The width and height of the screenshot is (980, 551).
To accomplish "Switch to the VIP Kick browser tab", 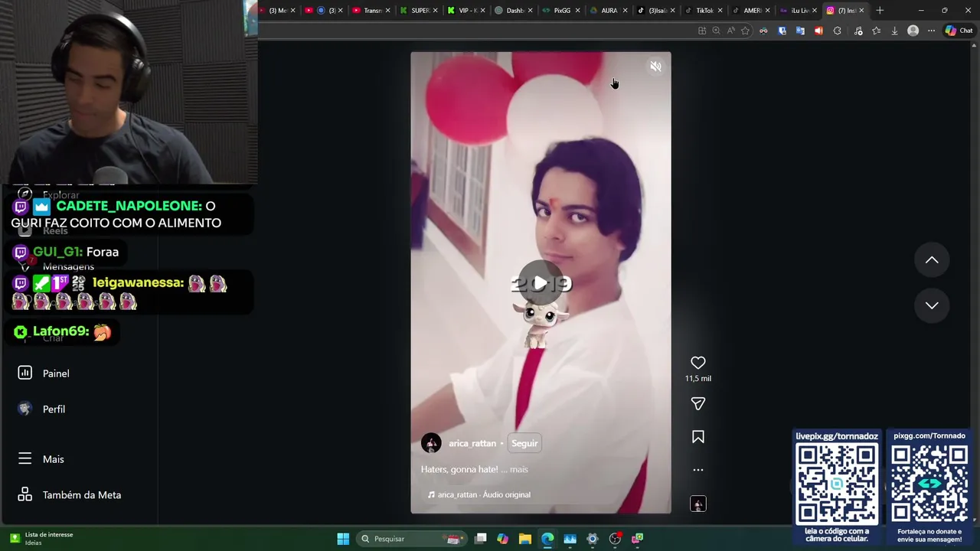I will [467, 11].
